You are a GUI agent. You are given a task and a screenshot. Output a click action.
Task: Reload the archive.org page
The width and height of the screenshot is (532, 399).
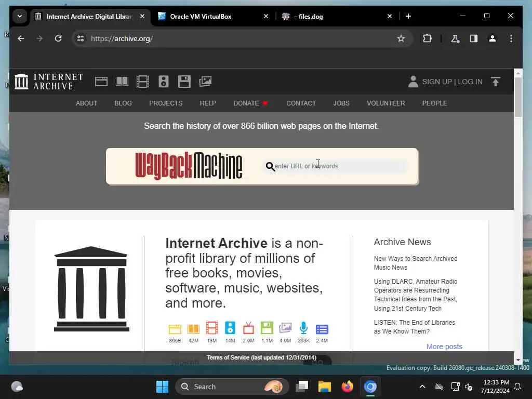[x=58, y=38]
